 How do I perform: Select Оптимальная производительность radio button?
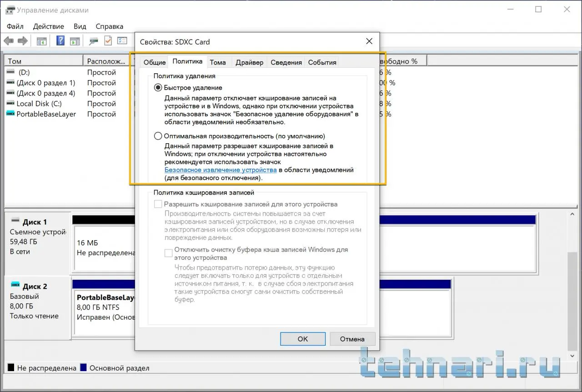click(158, 136)
